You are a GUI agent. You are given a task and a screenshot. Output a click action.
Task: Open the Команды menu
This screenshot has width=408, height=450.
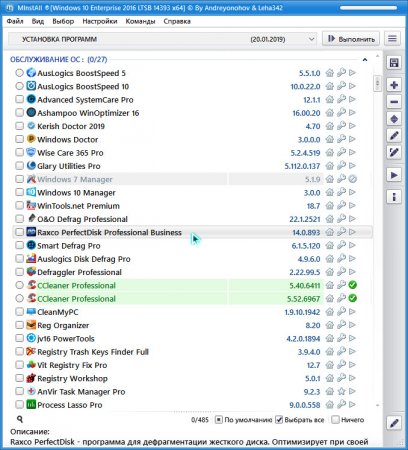point(140,21)
